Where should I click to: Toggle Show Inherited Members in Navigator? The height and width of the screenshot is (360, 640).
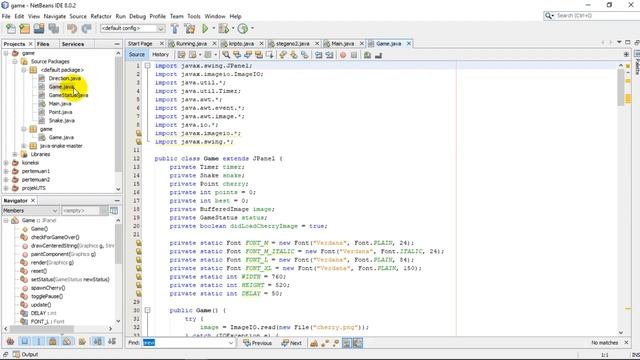click(x=11, y=341)
